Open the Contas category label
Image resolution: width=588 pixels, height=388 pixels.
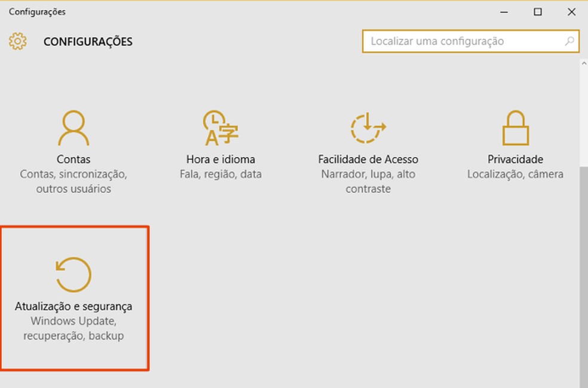pyautogui.click(x=74, y=159)
